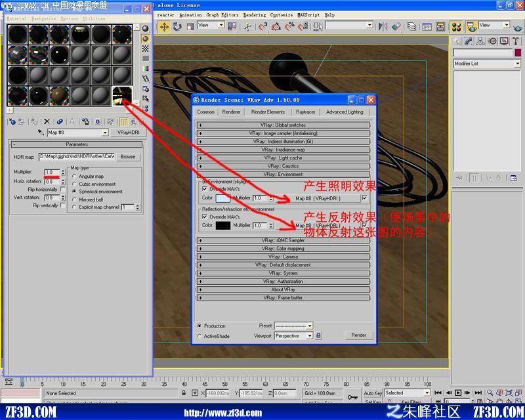Click GI environment Map #8 (VRayHDRI) button
The image size is (525, 420).
(318, 198)
